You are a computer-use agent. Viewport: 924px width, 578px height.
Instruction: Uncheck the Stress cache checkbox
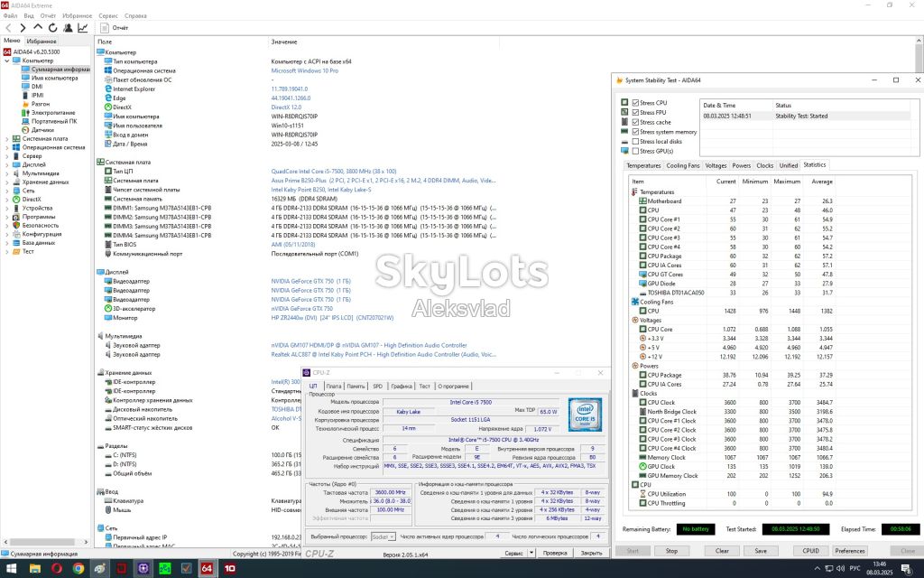tap(635, 122)
